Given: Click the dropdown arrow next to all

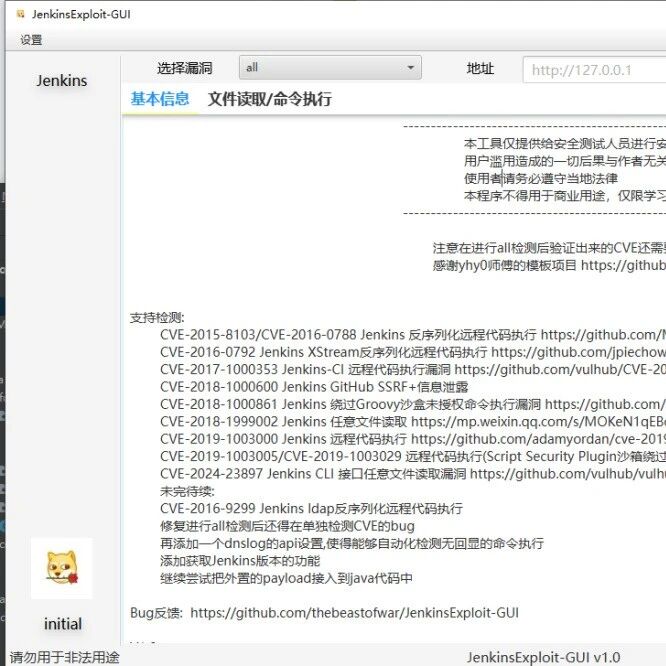Looking at the screenshot, I should [x=410, y=68].
